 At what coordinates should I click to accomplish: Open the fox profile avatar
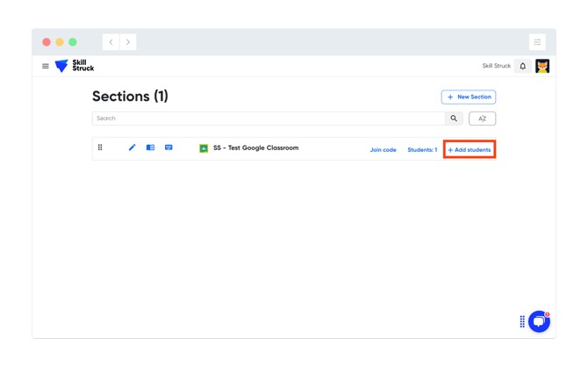[542, 66]
